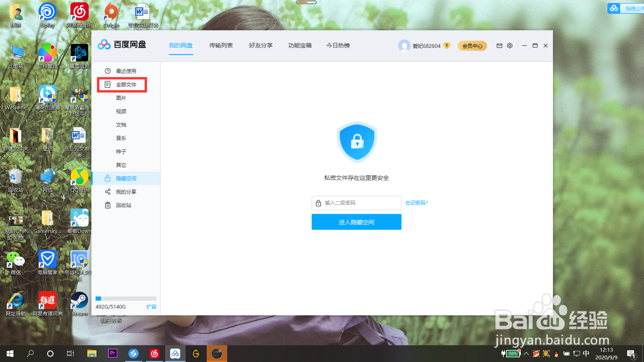Open the Baidu Netdisk icon on the taskbar
This screenshot has width=644, height=362.
(175, 353)
